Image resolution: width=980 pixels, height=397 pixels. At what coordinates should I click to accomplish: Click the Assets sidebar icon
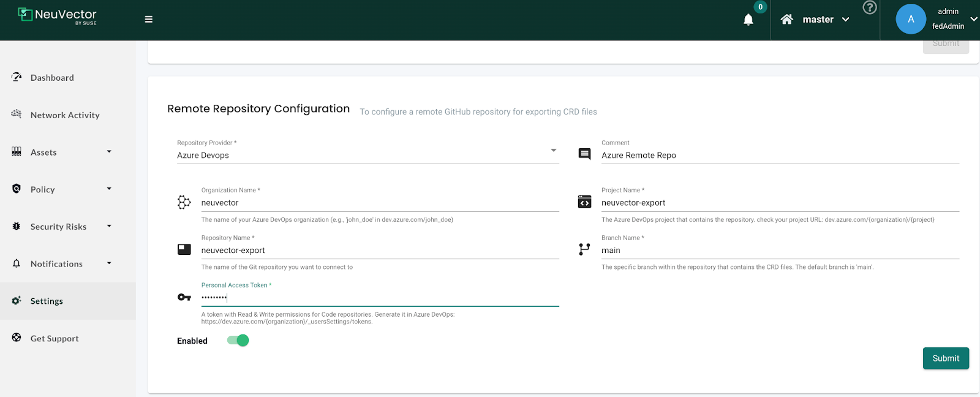(x=17, y=152)
